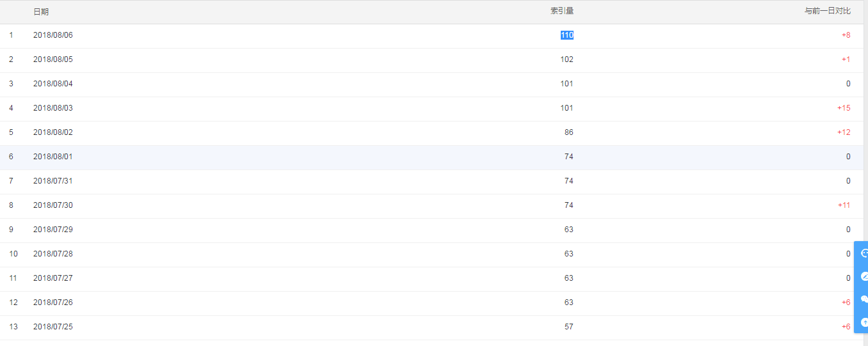
Task: Click the date 2018/07/28
Action: click(53, 254)
